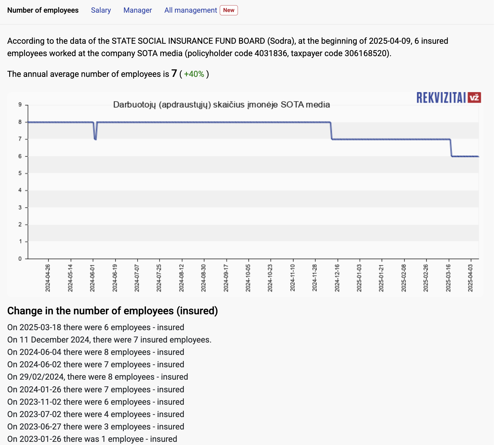The image size is (504, 445).
Task: Select the Number of employees tab
Action: tap(43, 10)
